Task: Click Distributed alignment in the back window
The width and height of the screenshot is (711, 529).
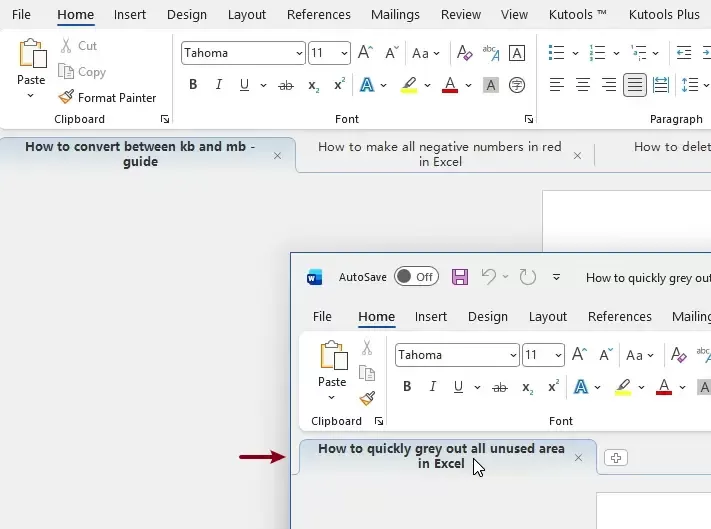Action: tap(661, 85)
